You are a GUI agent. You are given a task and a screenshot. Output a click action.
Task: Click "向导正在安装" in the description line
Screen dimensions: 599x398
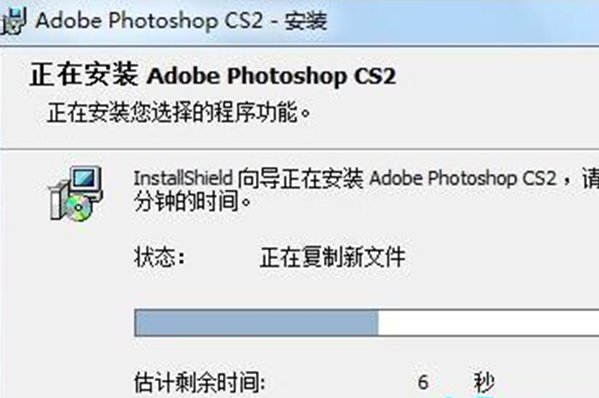click(x=301, y=179)
